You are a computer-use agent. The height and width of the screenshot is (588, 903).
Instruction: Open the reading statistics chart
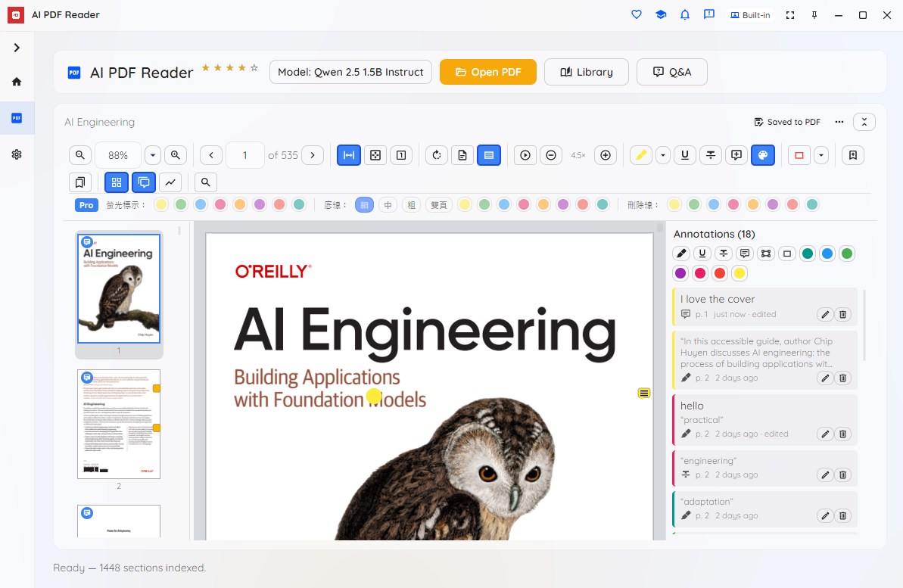(x=170, y=182)
